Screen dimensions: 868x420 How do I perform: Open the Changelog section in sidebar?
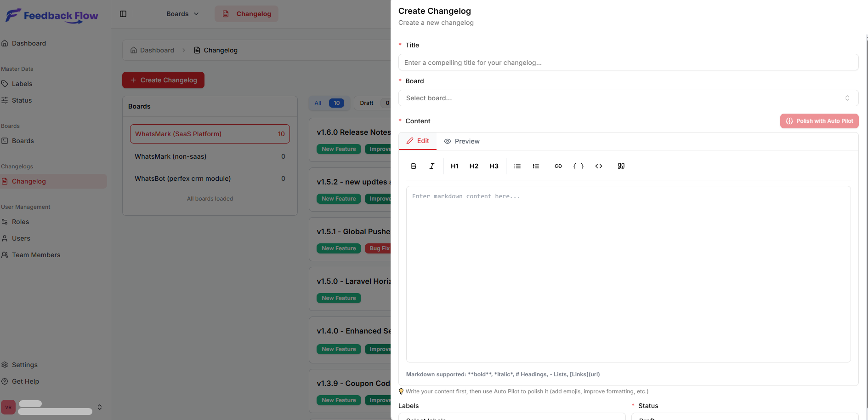pyautogui.click(x=28, y=181)
